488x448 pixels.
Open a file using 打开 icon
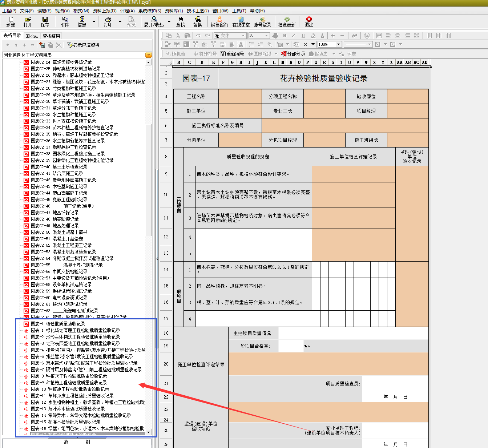(x=28, y=21)
